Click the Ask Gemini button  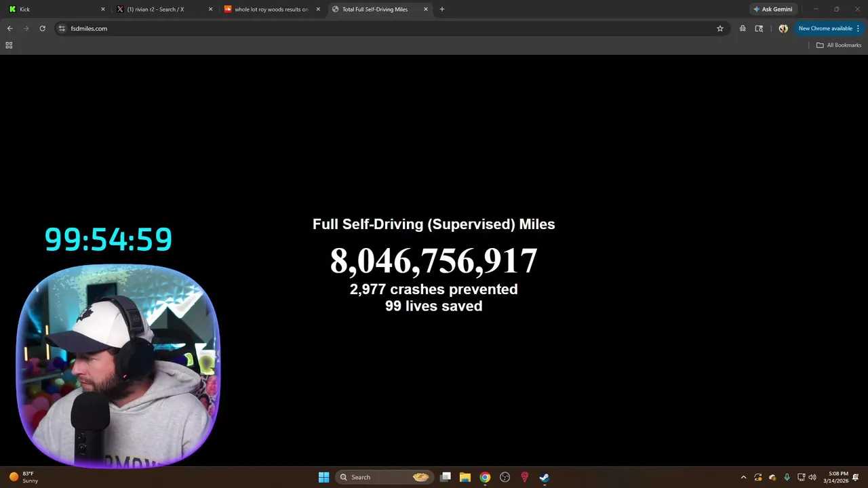coord(772,9)
